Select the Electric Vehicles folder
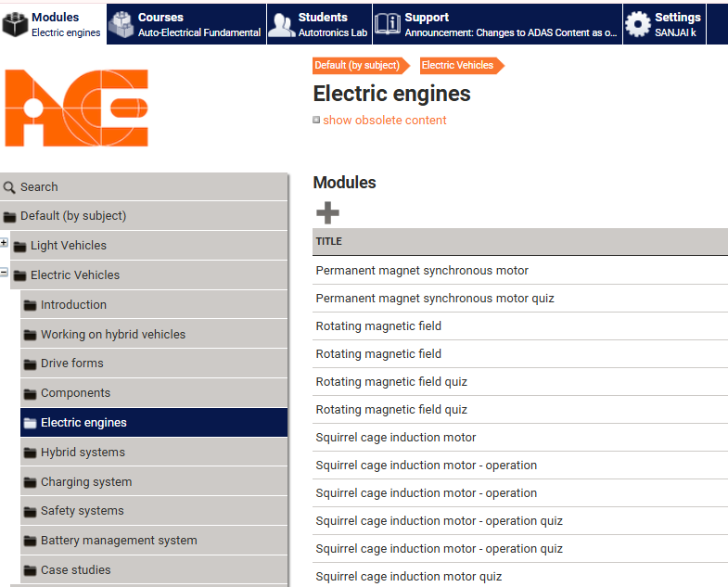This screenshot has height=587, width=728. click(149, 275)
